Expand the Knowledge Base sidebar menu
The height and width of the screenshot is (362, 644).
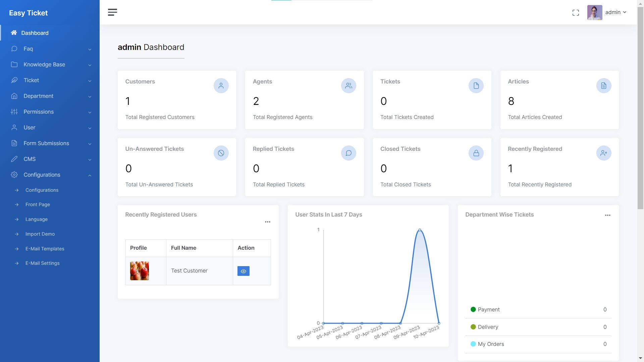click(x=50, y=64)
